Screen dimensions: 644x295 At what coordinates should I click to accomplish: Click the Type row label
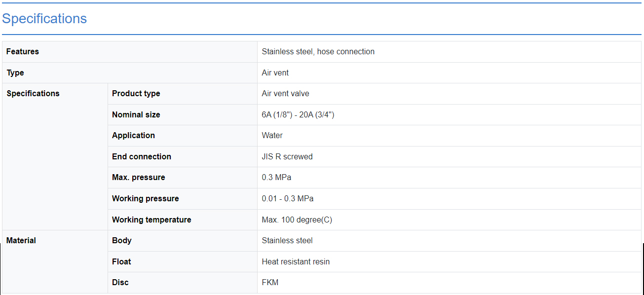pyautogui.click(x=15, y=73)
